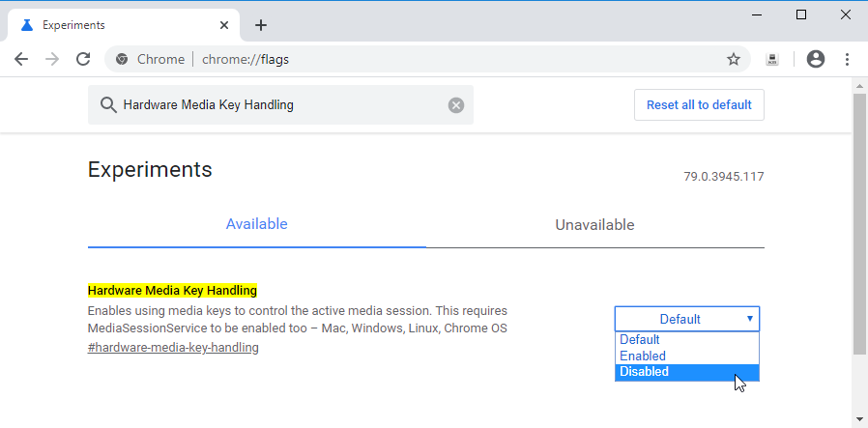Image resolution: width=868 pixels, height=428 pixels.
Task: Click the flags search input field
Action: point(280,105)
